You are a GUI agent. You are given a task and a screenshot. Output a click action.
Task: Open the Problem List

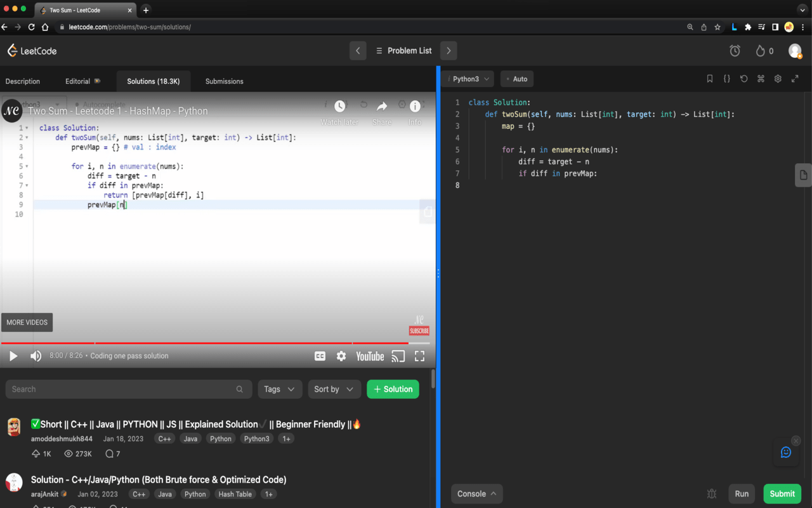coord(403,51)
